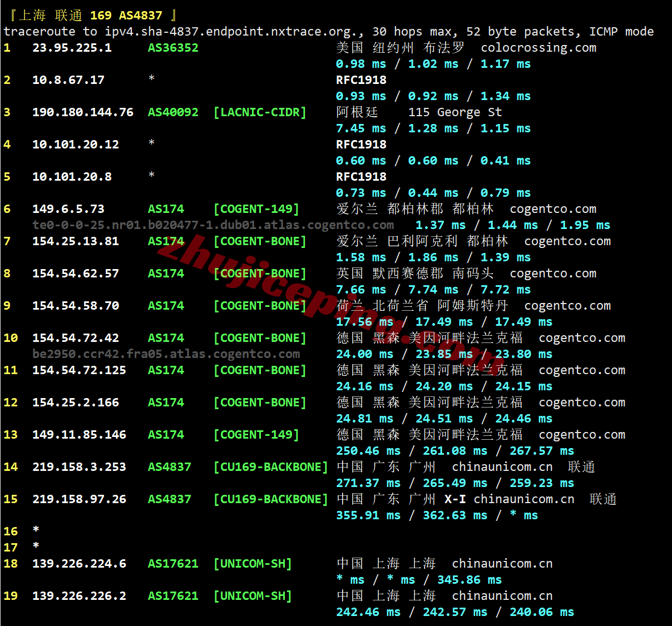
Task: Select the RFC1918 label on hop 2
Action: [361, 80]
